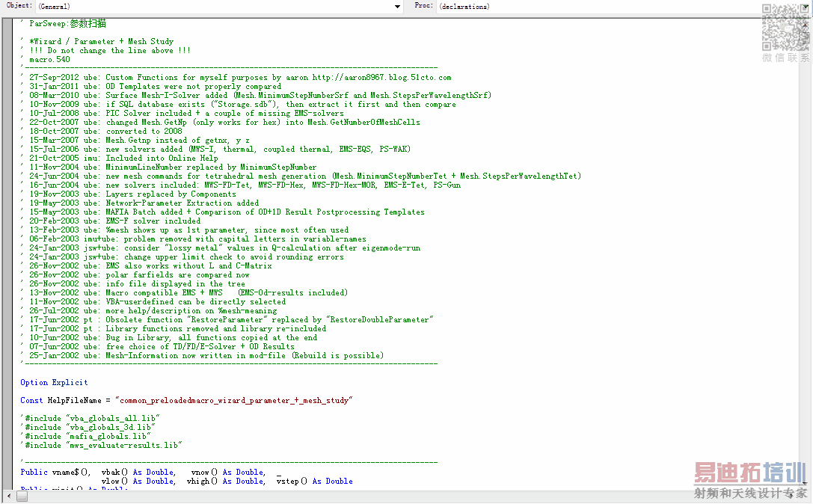This screenshot has height=504, width=813.
Task: Click the 'ParSweep' comment line
Action: pos(64,23)
